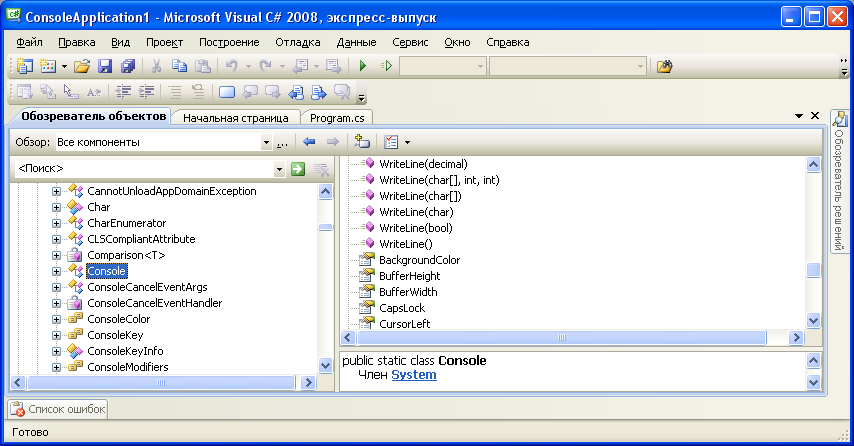Open the Данные menu
This screenshot has height=446, width=854.
click(356, 42)
